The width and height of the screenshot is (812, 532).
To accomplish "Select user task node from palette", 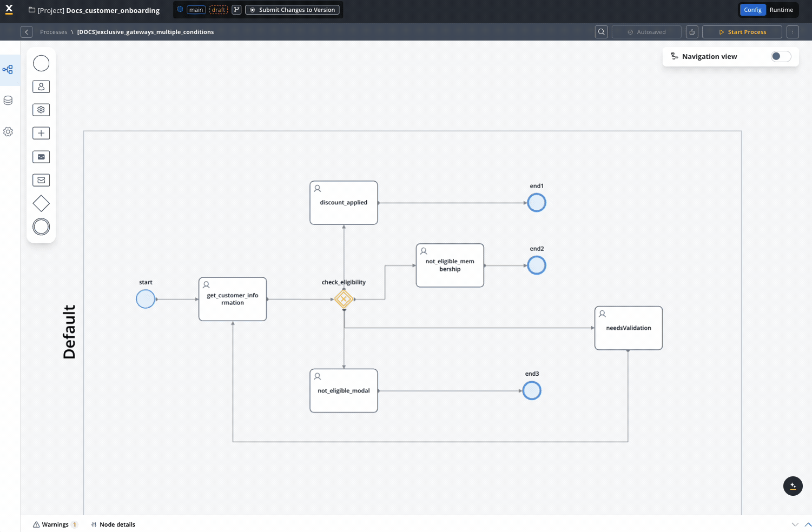I will click(x=41, y=87).
